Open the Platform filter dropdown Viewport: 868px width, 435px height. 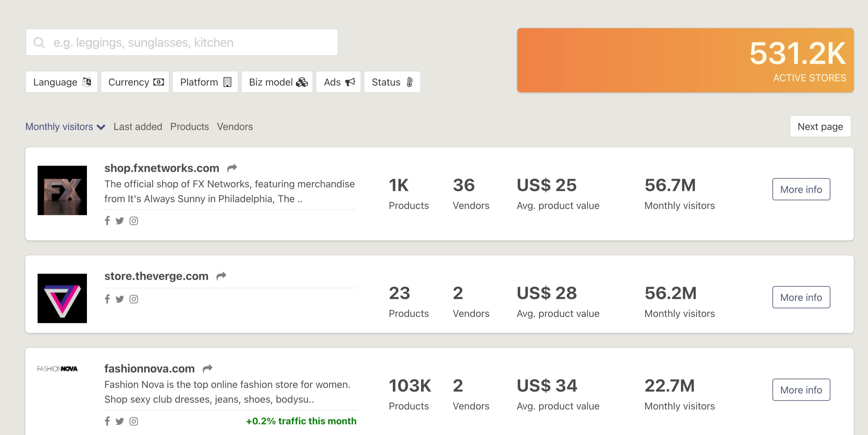click(205, 82)
